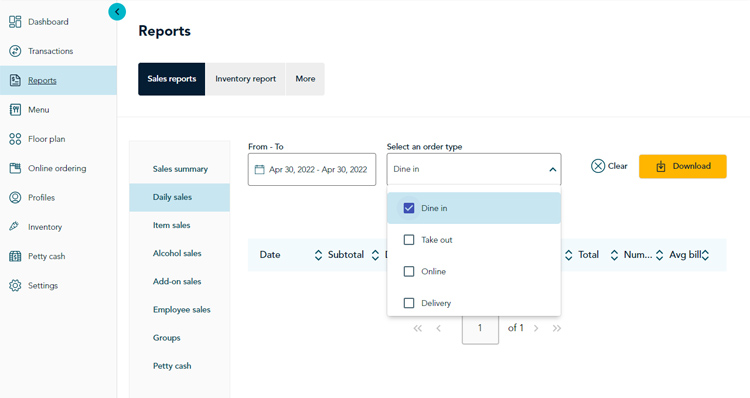Open the Profiles icon
This screenshot has width=750, height=398.
tap(15, 197)
